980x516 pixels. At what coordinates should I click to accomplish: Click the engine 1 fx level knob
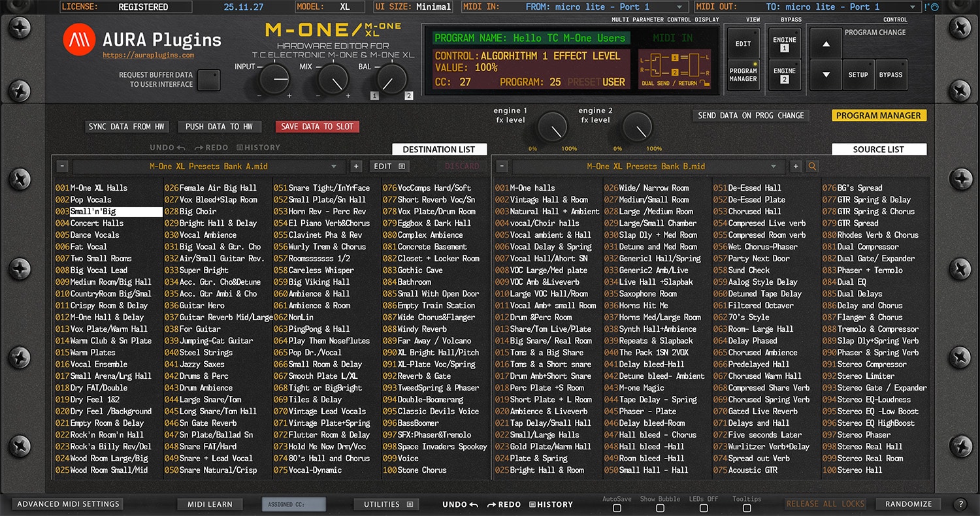(x=552, y=126)
